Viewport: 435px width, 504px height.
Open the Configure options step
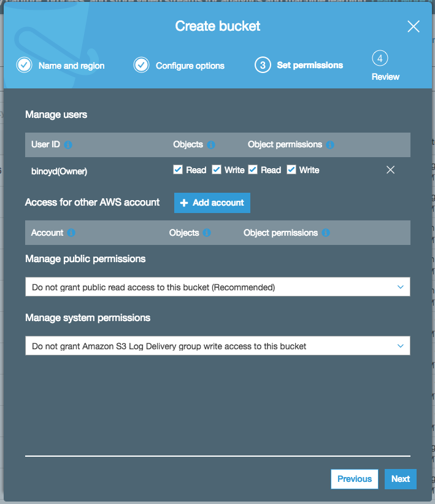pyautogui.click(x=190, y=66)
